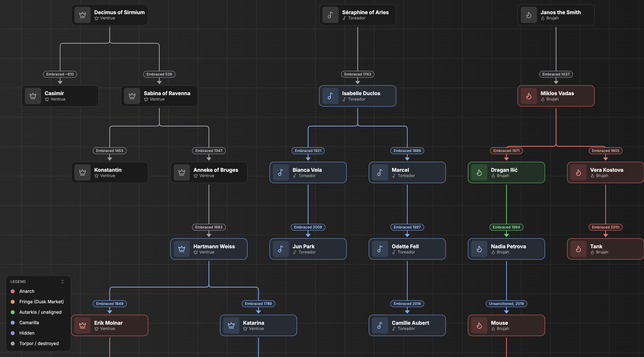The height and width of the screenshot is (357, 644).
Task: Select Katarina's crown icon
Action: coord(231,325)
